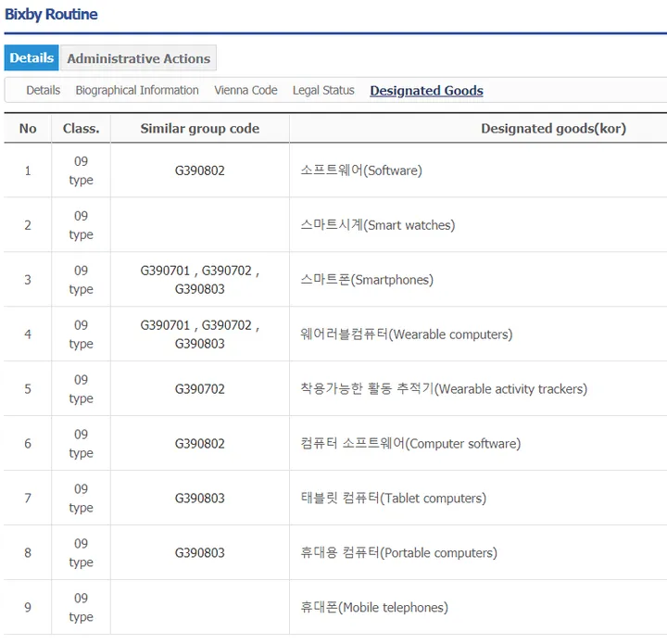Click the No column header
This screenshot has width=667, height=644.
(28, 129)
